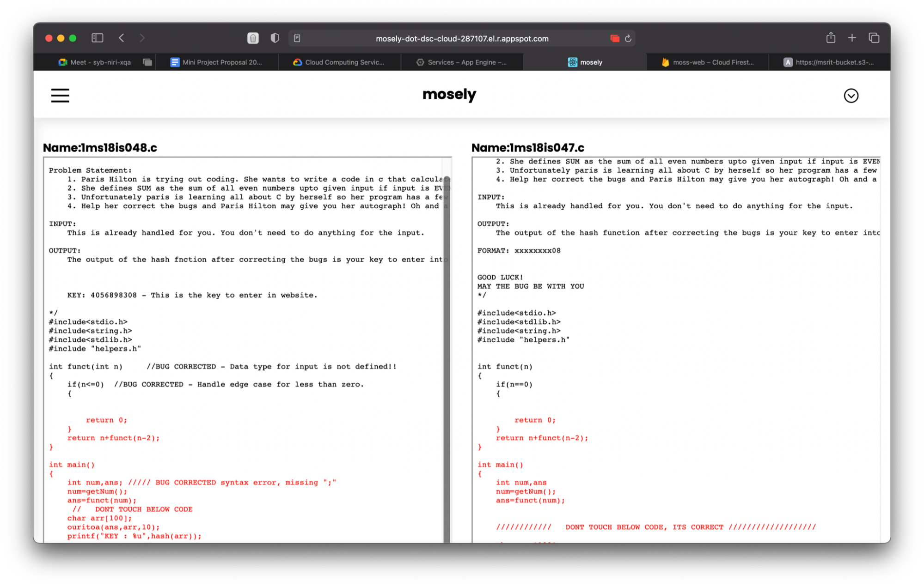Expand the circled chevron dropdown in header
The height and width of the screenshot is (587, 924).
click(851, 96)
